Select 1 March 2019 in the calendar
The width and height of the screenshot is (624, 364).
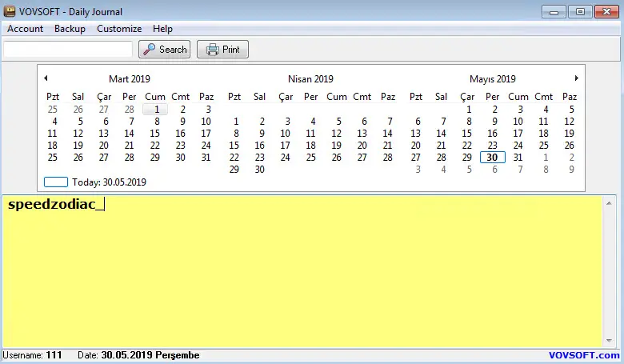155,110
